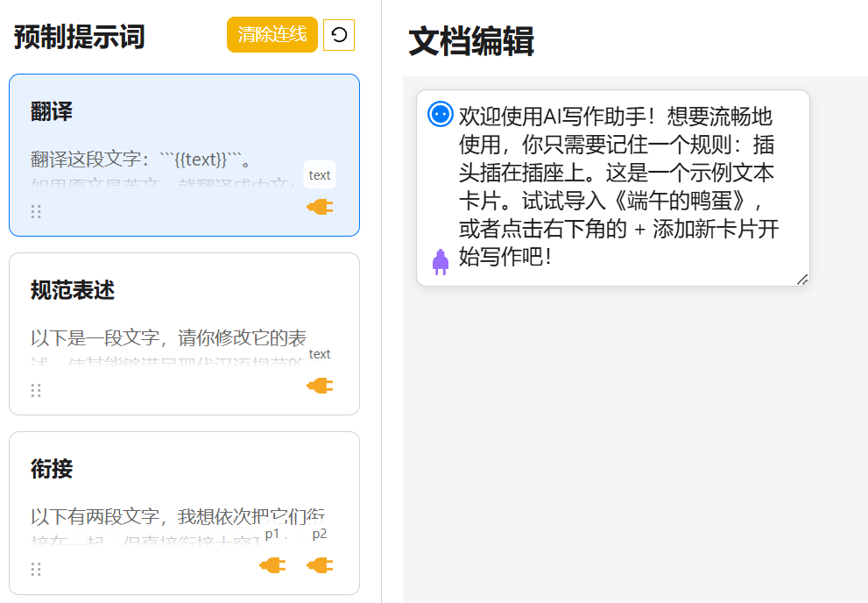Click the p2 plug on 衔接 card
Viewport: 868px width, 603px height.
point(320,565)
